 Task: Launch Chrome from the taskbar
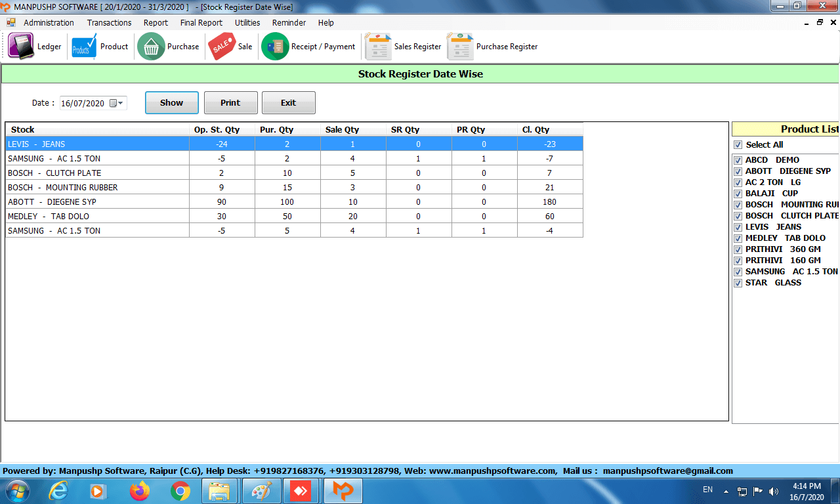pos(180,491)
